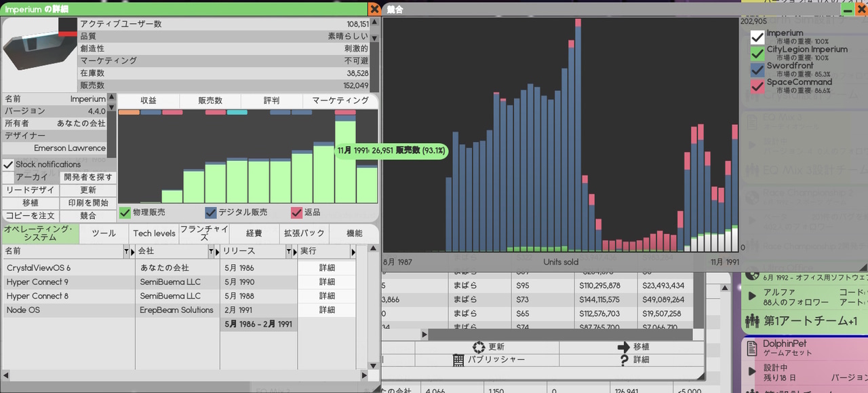The width and height of the screenshot is (868, 393).
Task: Toggle 返品 chart series
Action: pos(297,212)
